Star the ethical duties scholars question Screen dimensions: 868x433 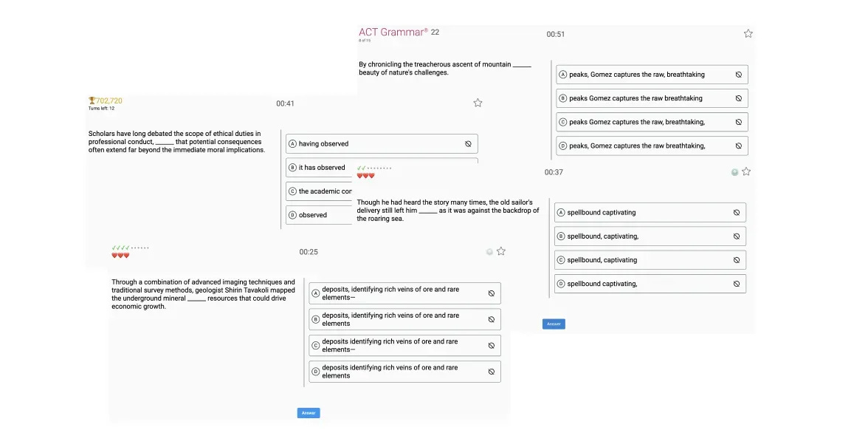pos(478,103)
